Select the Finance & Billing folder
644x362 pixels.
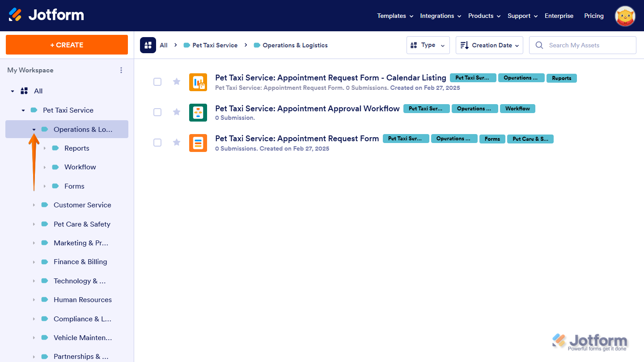point(80,262)
